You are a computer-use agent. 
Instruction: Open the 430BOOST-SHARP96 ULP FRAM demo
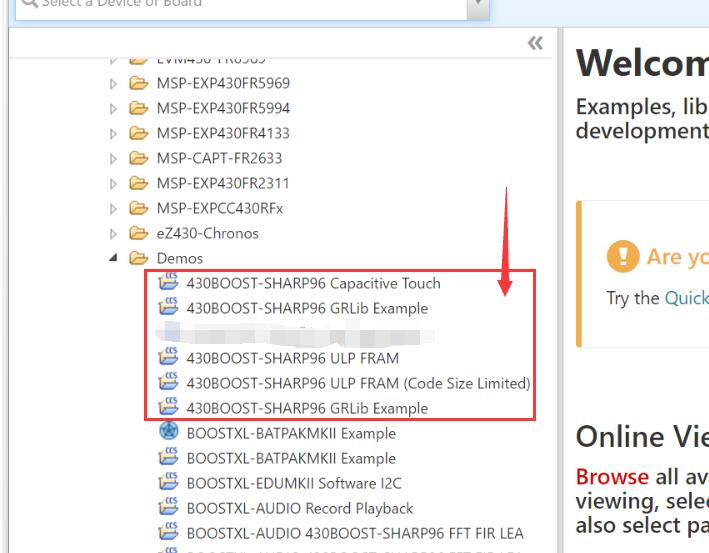pos(293,358)
